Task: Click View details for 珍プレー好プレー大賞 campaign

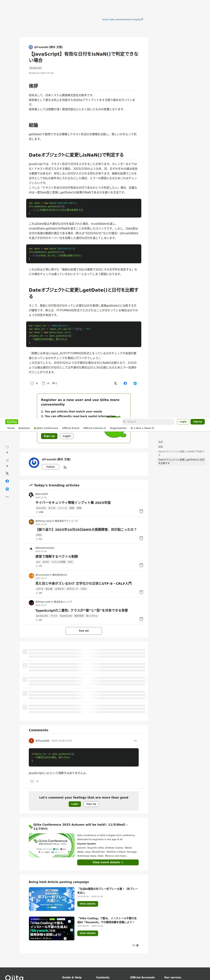Action: point(88,904)
